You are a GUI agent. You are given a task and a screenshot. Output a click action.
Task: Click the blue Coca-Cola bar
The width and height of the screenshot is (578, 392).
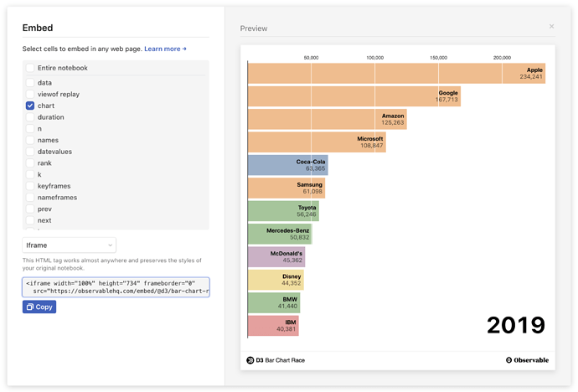287,164
